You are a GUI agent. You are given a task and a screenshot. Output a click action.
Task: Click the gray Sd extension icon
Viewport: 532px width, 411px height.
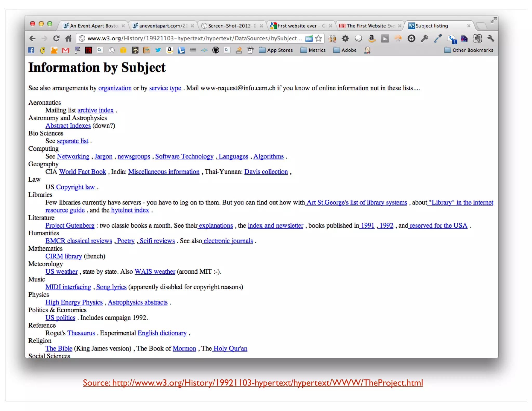(x=385, y=38)
